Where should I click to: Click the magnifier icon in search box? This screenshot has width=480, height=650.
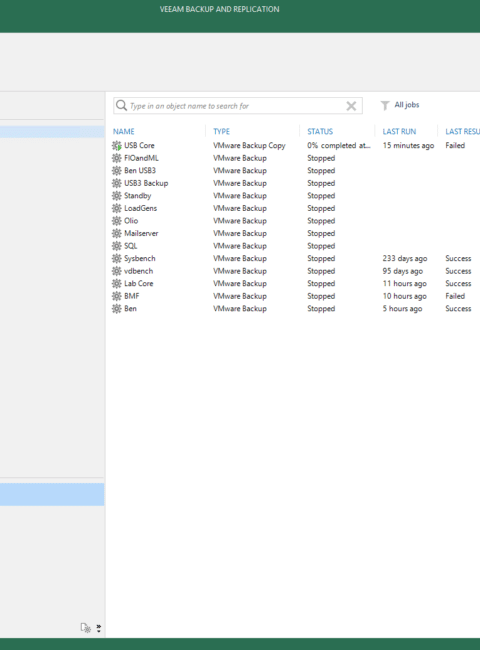pos(121,105)
